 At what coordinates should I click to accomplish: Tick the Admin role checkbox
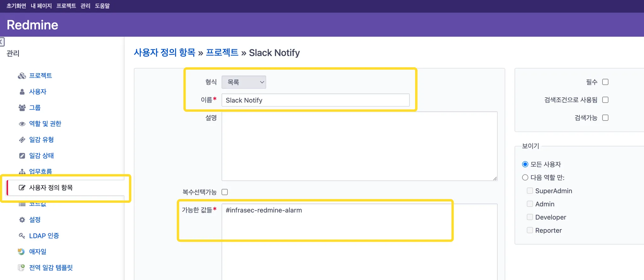coord(530,204)
